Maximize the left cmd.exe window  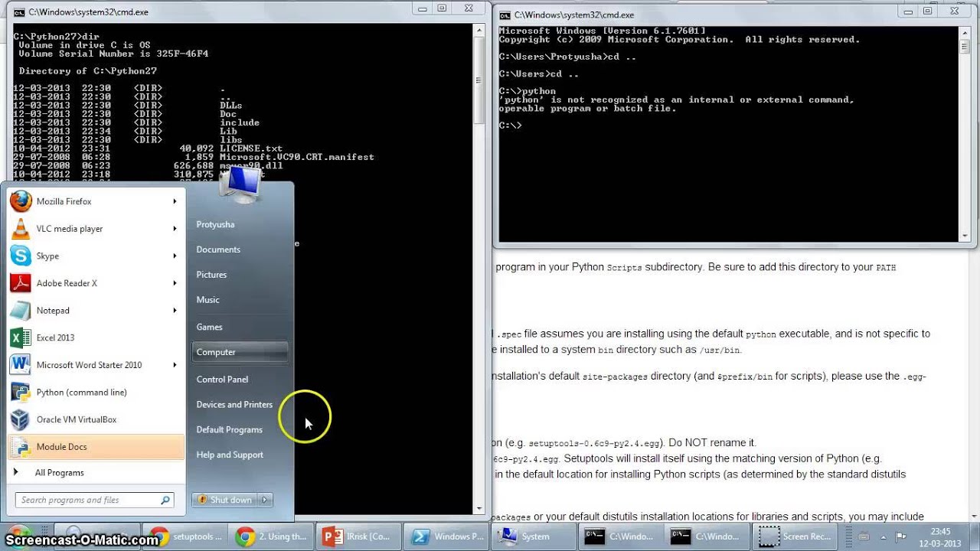coord(443,8)
